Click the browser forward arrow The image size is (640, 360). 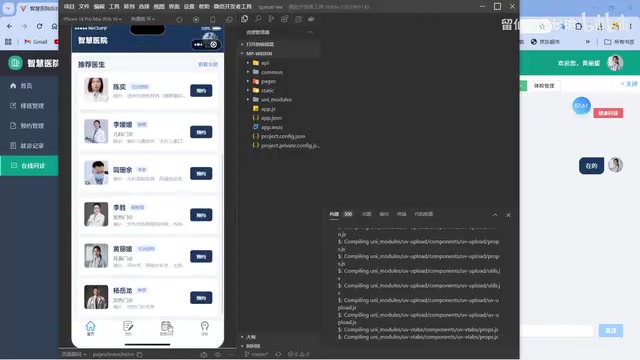(24, 26)
